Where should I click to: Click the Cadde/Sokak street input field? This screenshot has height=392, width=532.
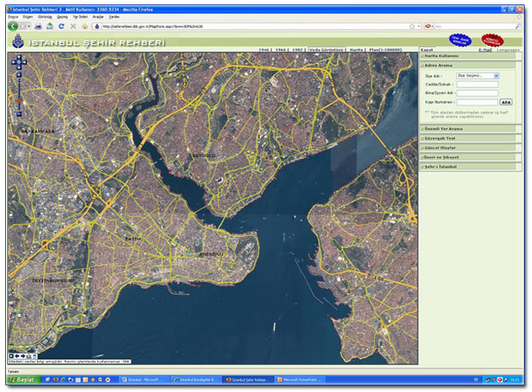pos(477,84)
